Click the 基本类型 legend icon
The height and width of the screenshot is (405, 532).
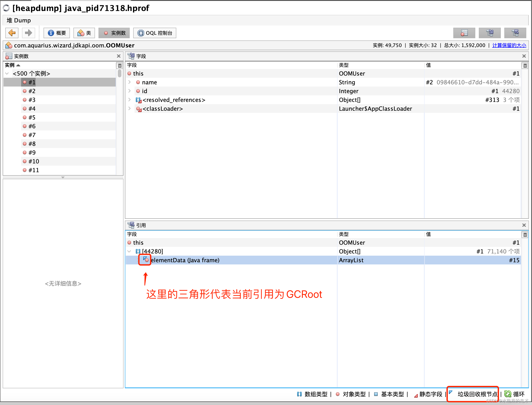pyautogui.click(x=376, y=394)
